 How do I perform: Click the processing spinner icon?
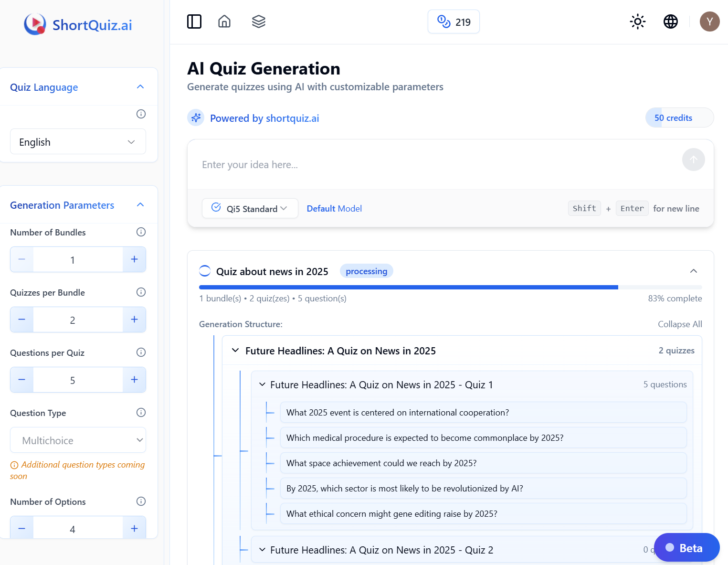(205, 271)
